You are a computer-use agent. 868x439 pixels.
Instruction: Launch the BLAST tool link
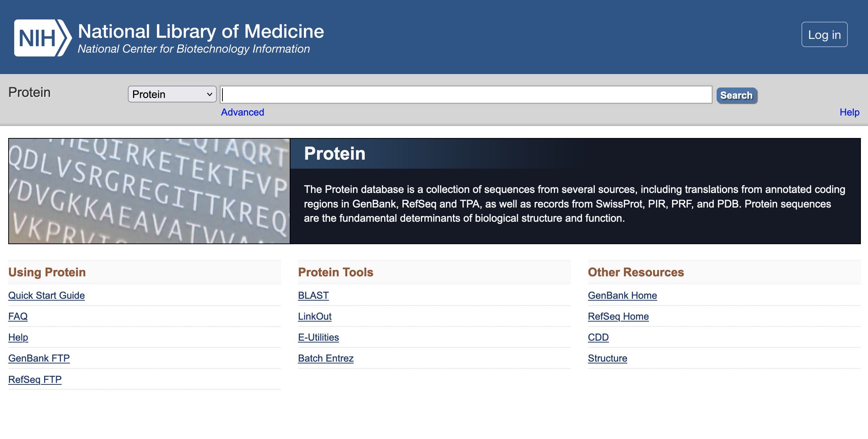pyautogui.click(x=313, y=295)
